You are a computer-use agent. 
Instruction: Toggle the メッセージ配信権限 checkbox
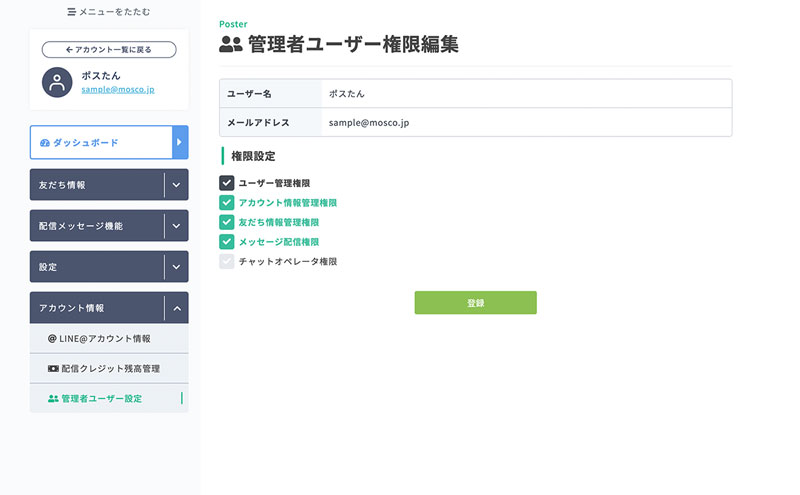pos(227,241)
